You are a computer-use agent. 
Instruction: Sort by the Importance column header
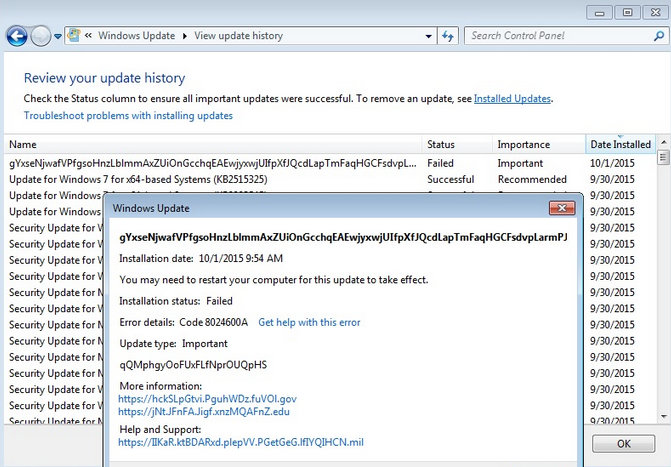point(539,144)
